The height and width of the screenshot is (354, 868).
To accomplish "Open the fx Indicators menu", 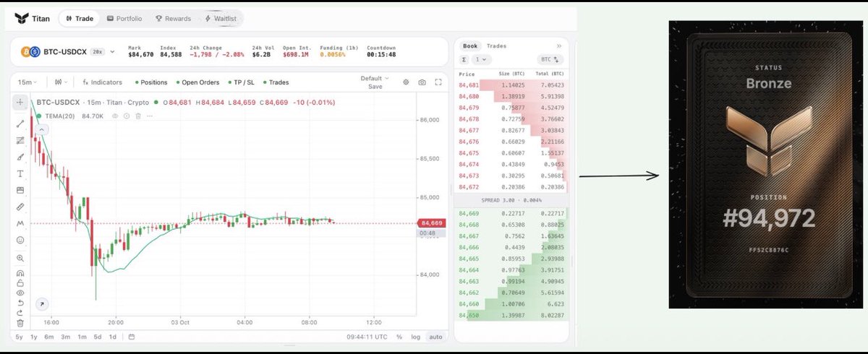I will pyautogui.click(x=102, y=82).
